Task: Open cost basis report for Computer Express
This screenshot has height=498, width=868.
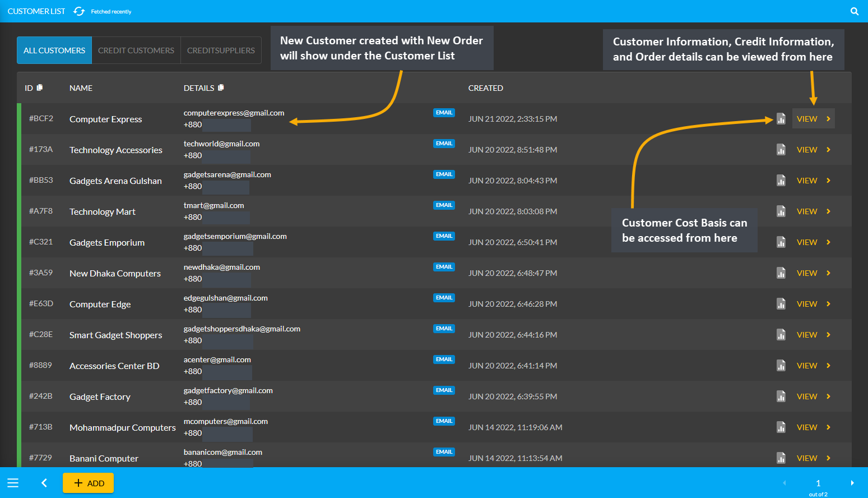Action: 781,119
